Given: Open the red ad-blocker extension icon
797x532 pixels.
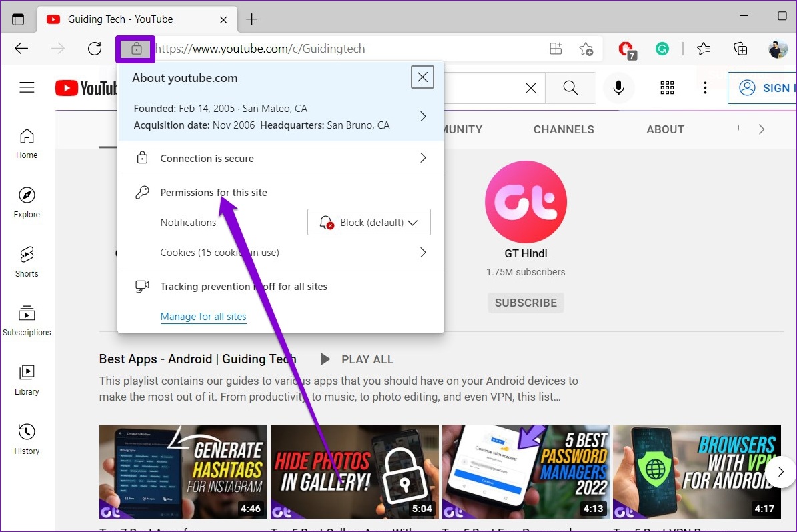Looking at the screenshot, I should coord(627,50).
